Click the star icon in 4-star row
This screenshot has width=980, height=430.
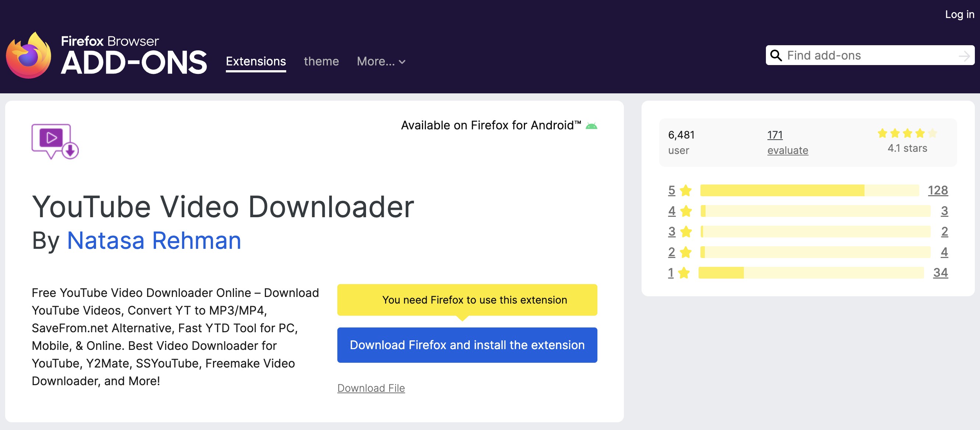pos(686,211)
